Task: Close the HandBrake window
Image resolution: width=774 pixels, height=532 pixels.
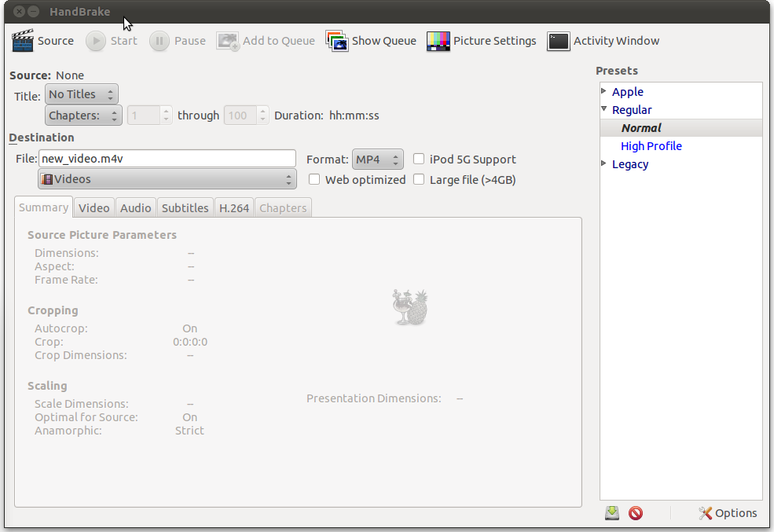Action: (19, 11)
